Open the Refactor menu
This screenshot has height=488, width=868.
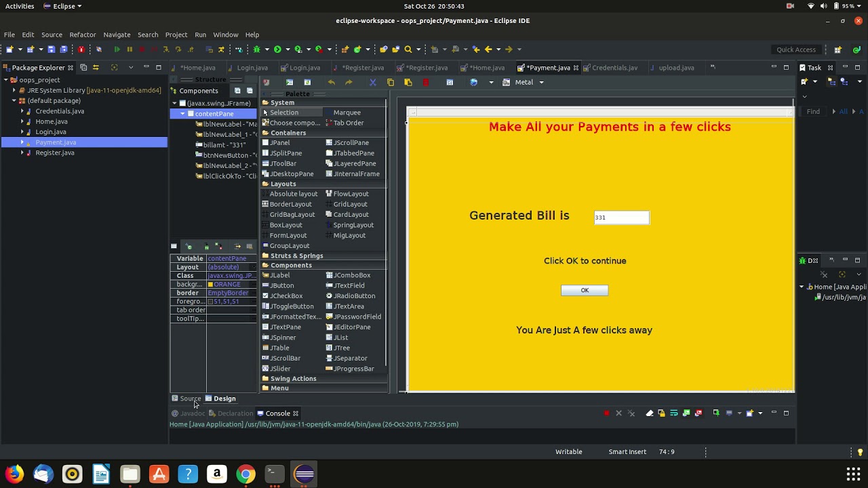point(83,35)
